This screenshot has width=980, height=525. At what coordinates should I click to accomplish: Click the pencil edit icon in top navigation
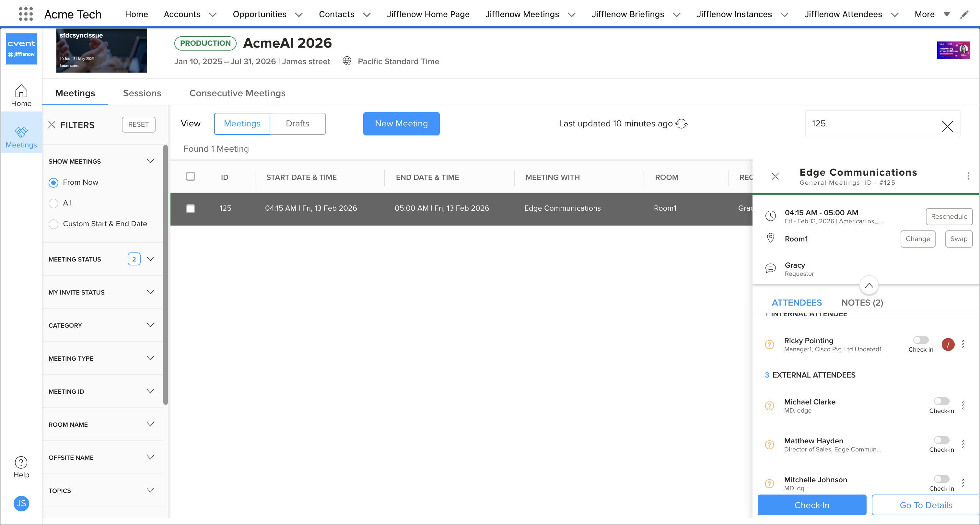[x=964, y=15]
